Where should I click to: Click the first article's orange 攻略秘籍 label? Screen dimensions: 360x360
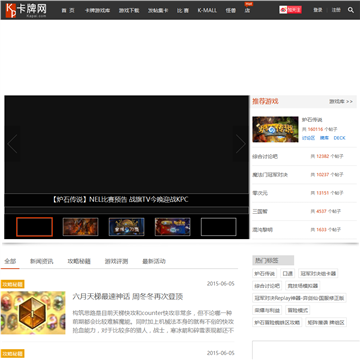[x=13, y=284]
